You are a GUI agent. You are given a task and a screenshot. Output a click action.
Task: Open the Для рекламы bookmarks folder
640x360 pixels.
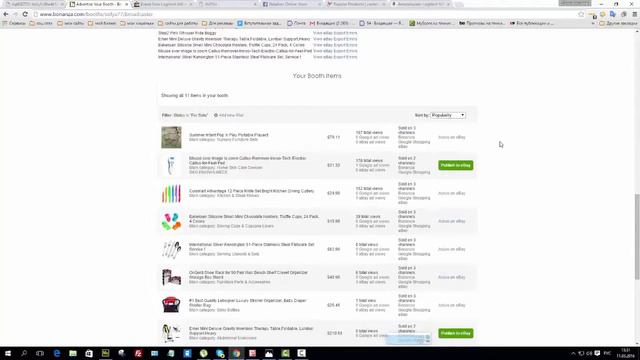pos(218,23)
